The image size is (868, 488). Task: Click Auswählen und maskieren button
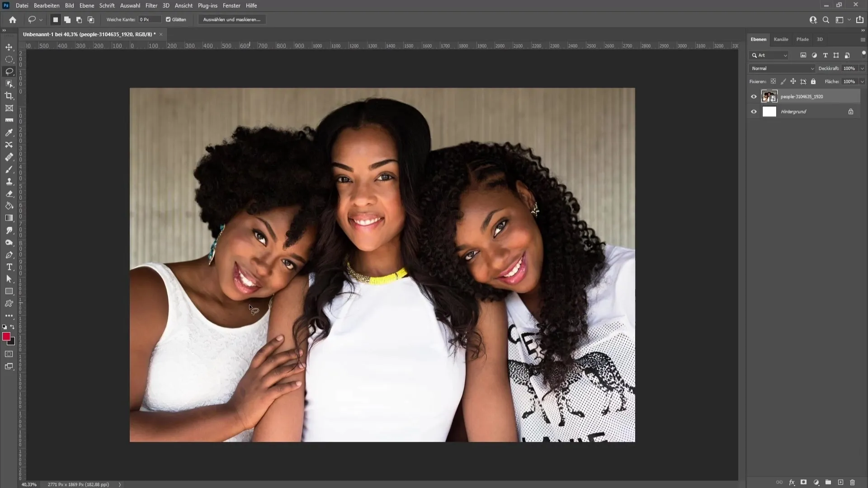232,20
